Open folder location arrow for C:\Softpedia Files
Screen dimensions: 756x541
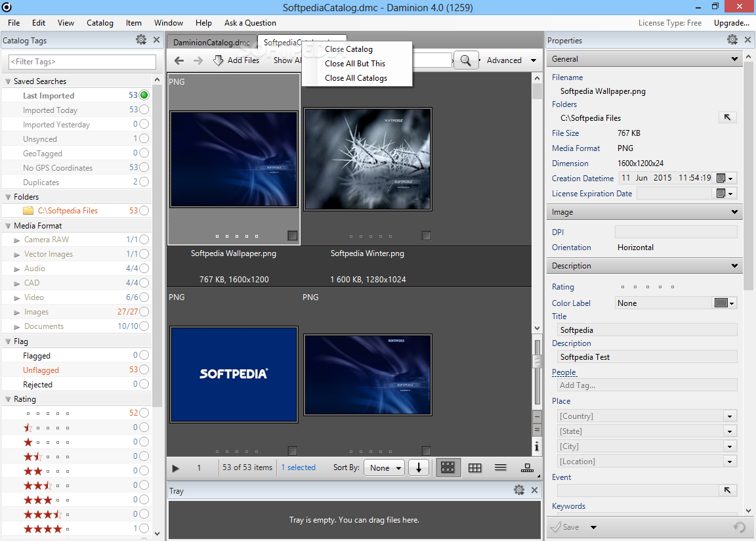[x=728, y=117]
